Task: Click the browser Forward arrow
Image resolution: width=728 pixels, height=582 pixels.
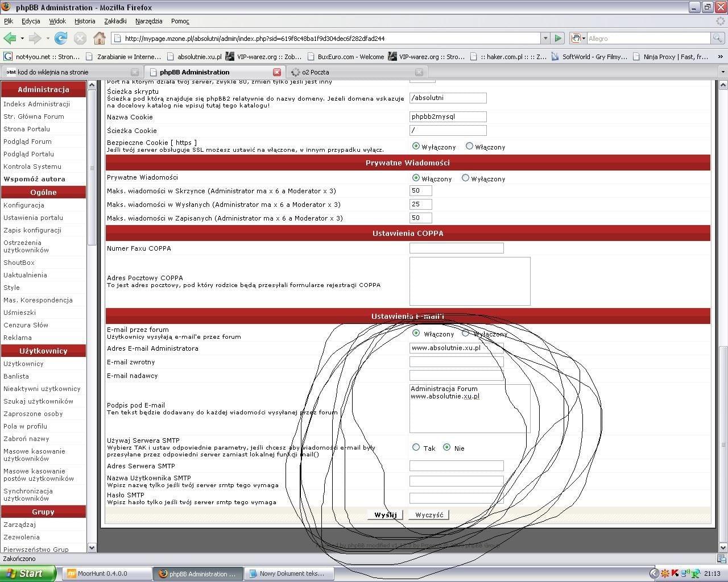Action: coord(35,38)
